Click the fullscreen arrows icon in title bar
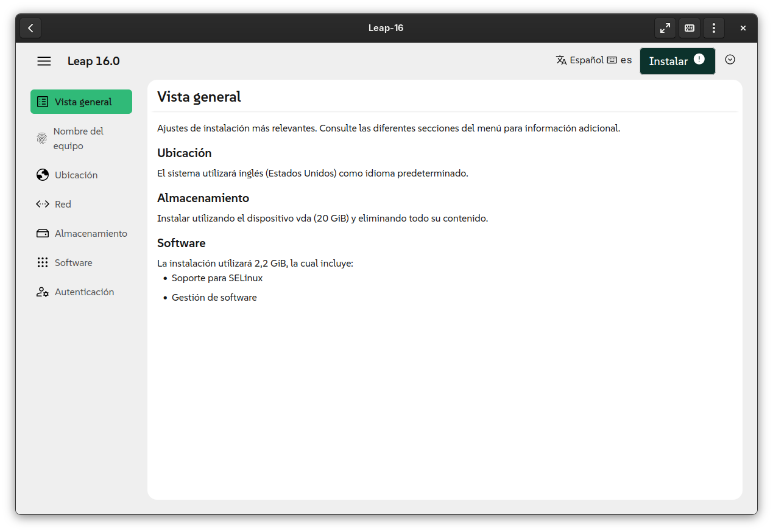The width and height of the screenshot is (773, 532). pyautogui.click(x=665, y=28)
